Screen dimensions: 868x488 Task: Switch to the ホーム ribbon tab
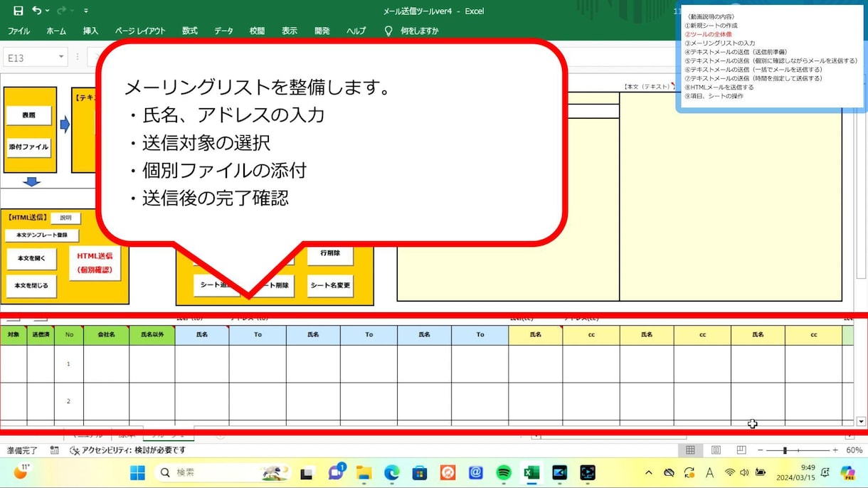click(56, 31)
